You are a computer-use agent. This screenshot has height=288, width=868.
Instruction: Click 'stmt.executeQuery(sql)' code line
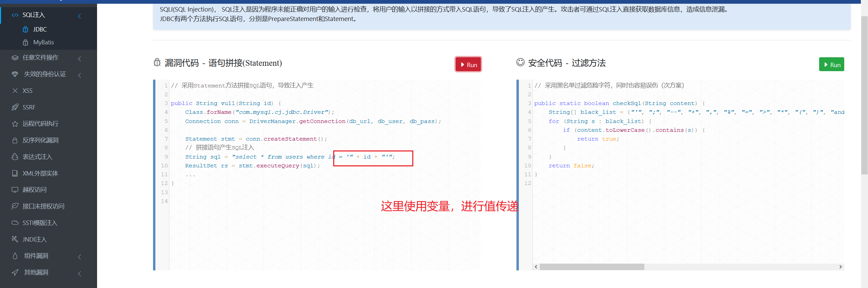click(x=253, y=166)
